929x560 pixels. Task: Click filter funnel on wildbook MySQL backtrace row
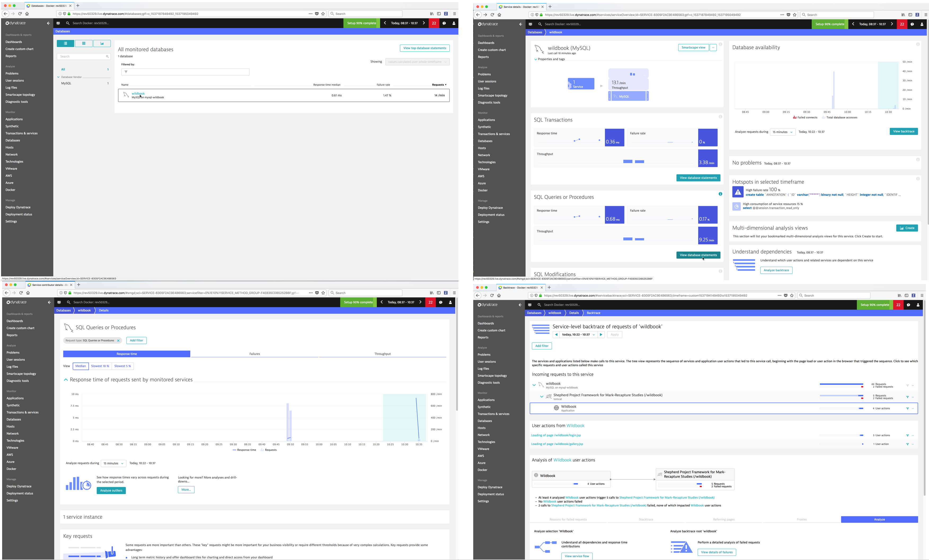908,385
